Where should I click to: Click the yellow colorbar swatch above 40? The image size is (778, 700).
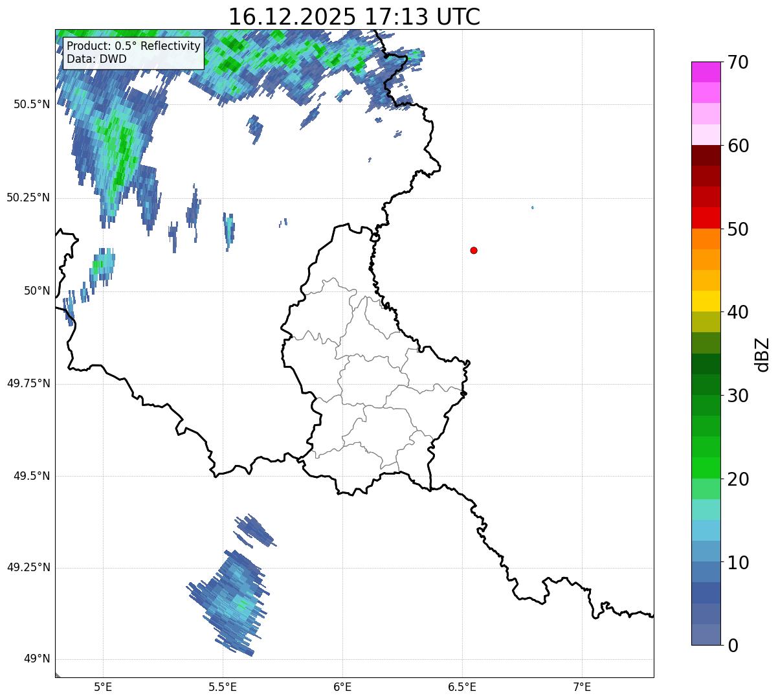click(706, 301)
